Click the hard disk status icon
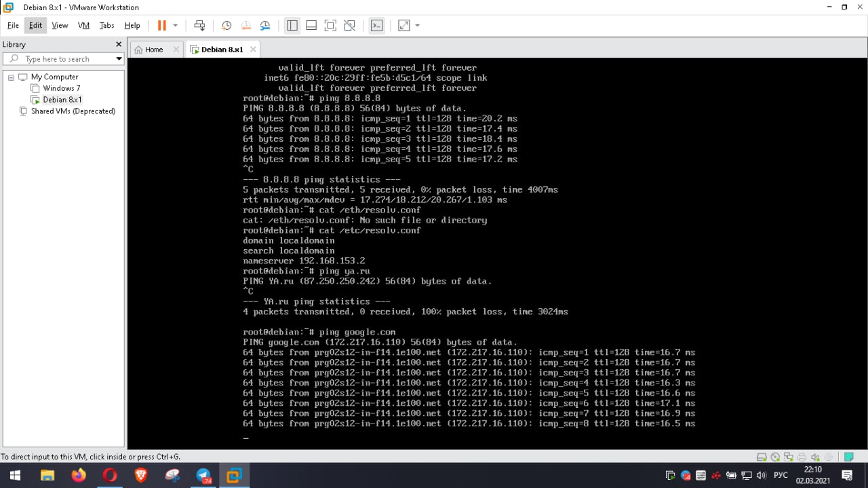Image resolution: width=868 pixels, height=488 pixels. [x=762, y=457]
